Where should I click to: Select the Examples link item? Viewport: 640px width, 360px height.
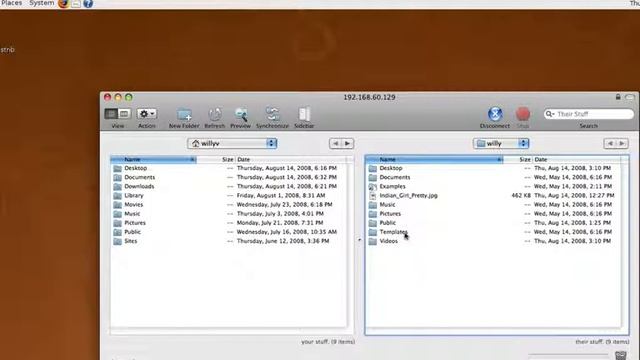(x=392, y=186)
